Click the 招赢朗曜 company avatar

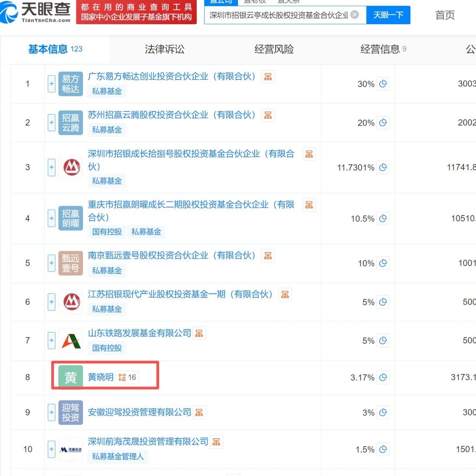click(71, 218)
